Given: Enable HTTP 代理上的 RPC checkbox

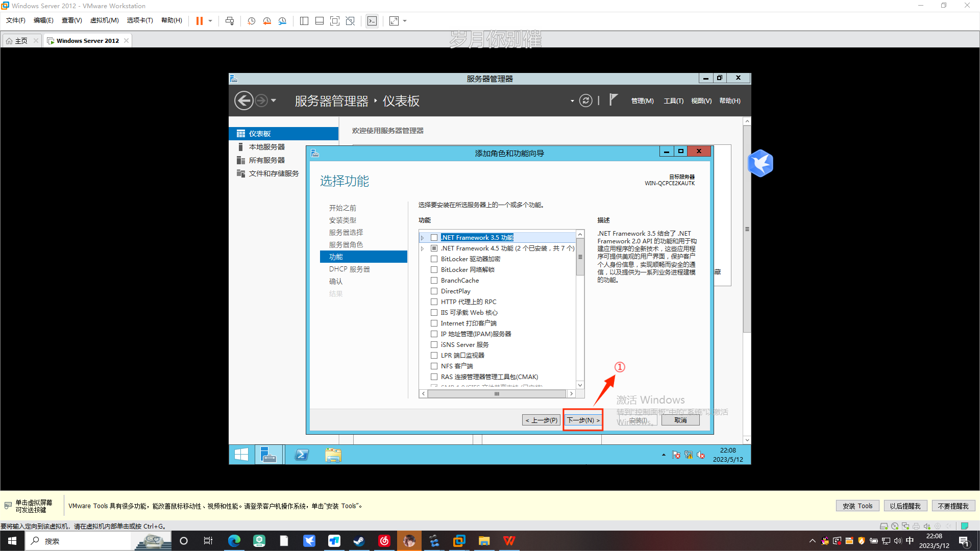Looking at the screenshot, I should [434, 302].
